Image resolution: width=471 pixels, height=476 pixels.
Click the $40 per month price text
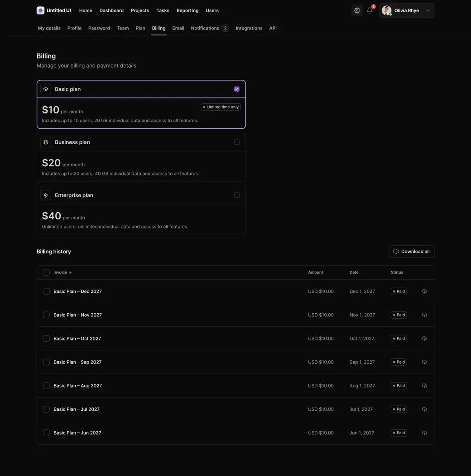click(x=63, y=216)
